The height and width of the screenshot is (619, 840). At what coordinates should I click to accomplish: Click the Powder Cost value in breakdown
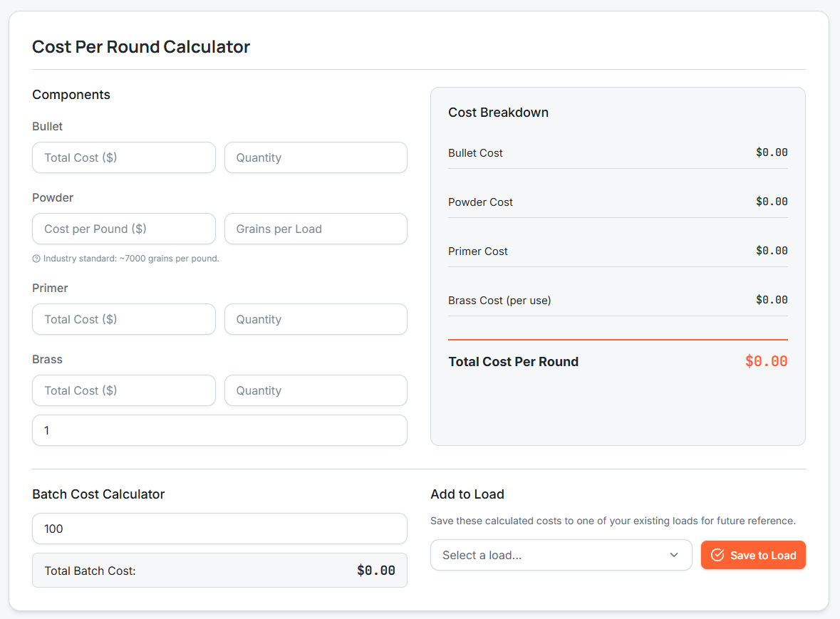click(772, 202)
